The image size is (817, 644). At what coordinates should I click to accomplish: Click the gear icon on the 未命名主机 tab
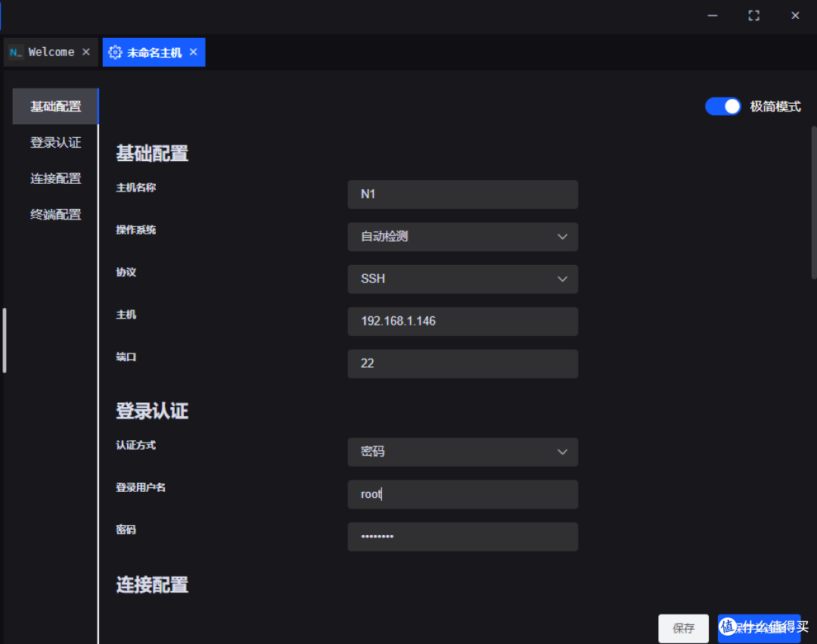coord(115,52)
